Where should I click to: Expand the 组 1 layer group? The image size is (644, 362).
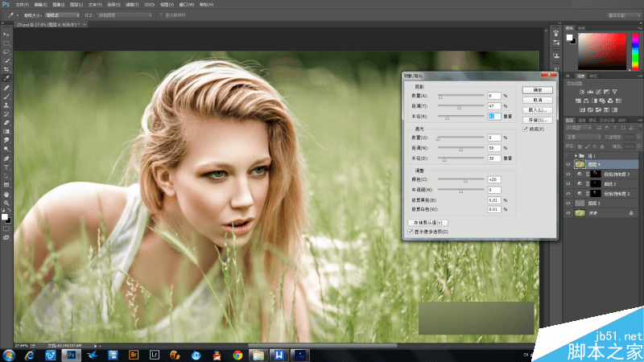576,155
